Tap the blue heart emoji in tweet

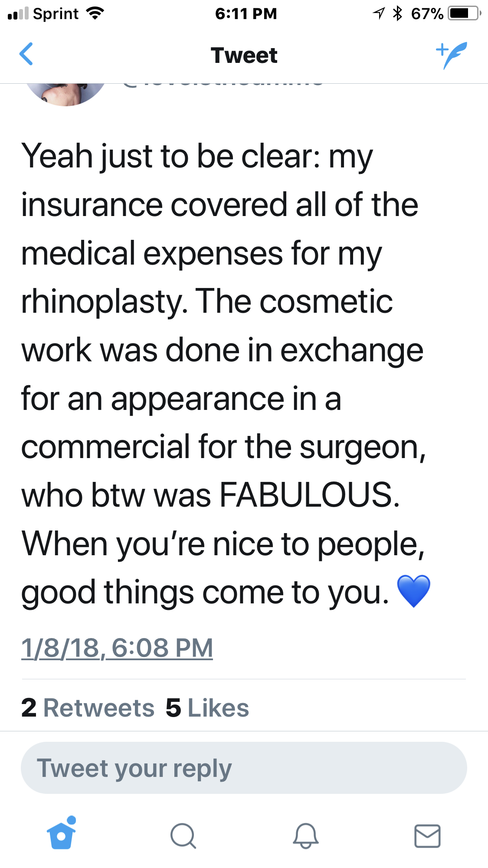point(413,591)
